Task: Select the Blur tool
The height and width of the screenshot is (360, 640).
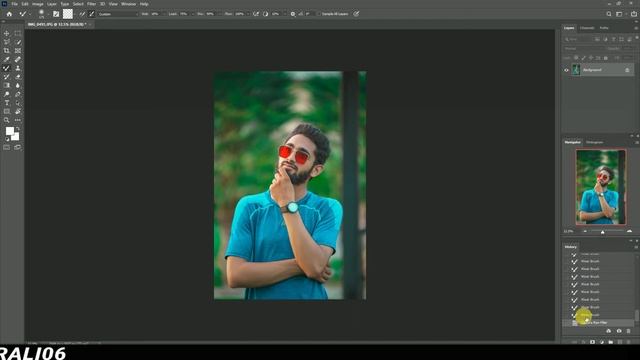Action: coord(18,85)
